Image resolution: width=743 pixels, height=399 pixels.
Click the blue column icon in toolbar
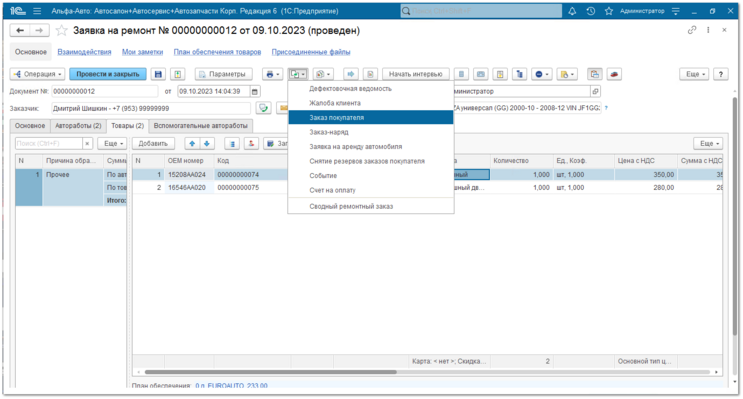pyautogui.click(x=520, y=74)
